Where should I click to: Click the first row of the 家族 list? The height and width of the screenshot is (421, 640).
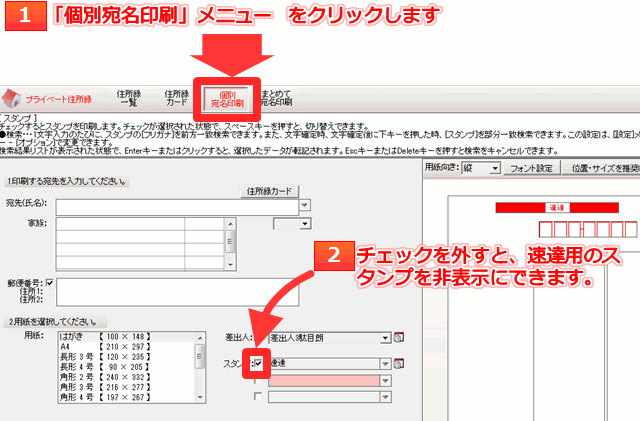(140, 224)
